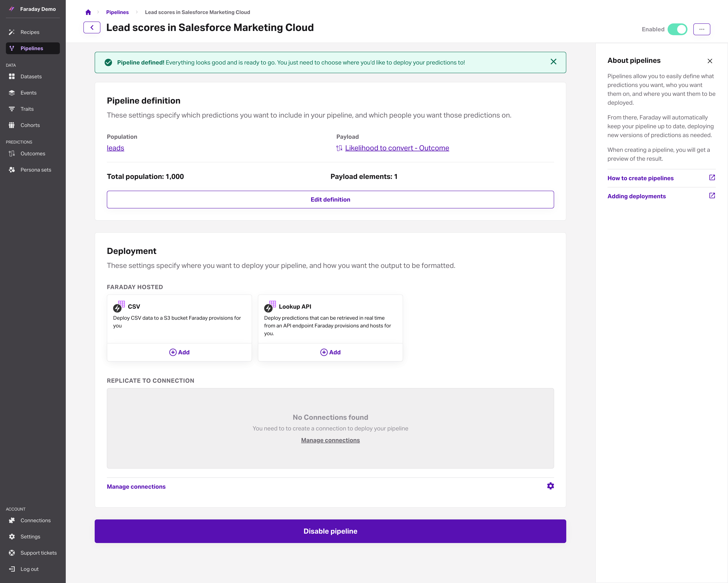Image resolution: width=728 pixels, height=583 pixels.
Task: Click the Pipeline definition heading
Action: coord(143,101)
